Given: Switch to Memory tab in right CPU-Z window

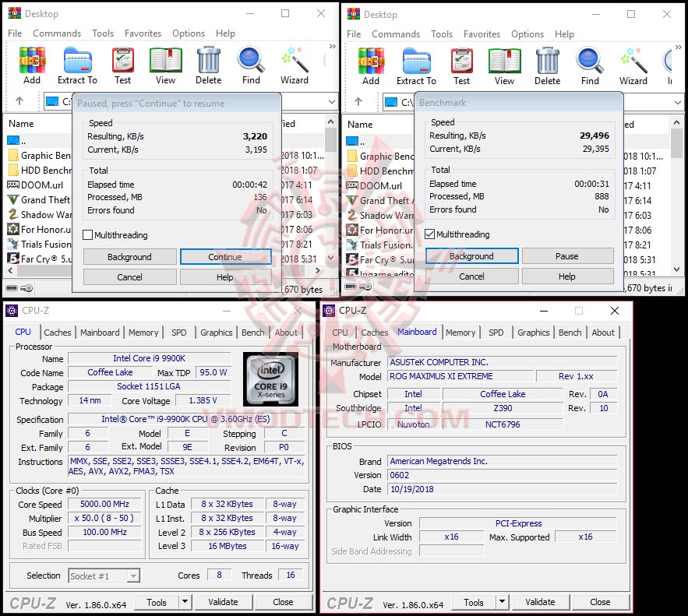Looking at the screenshot, I should coord(460,333).
